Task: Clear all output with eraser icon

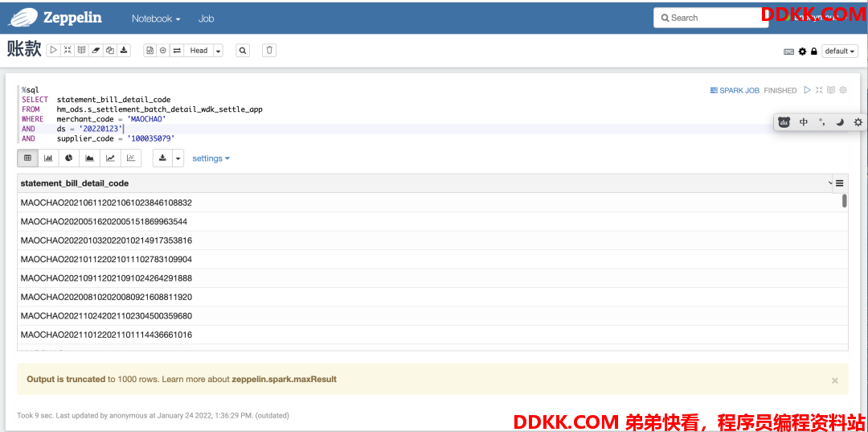Action: tap(96, 51)
